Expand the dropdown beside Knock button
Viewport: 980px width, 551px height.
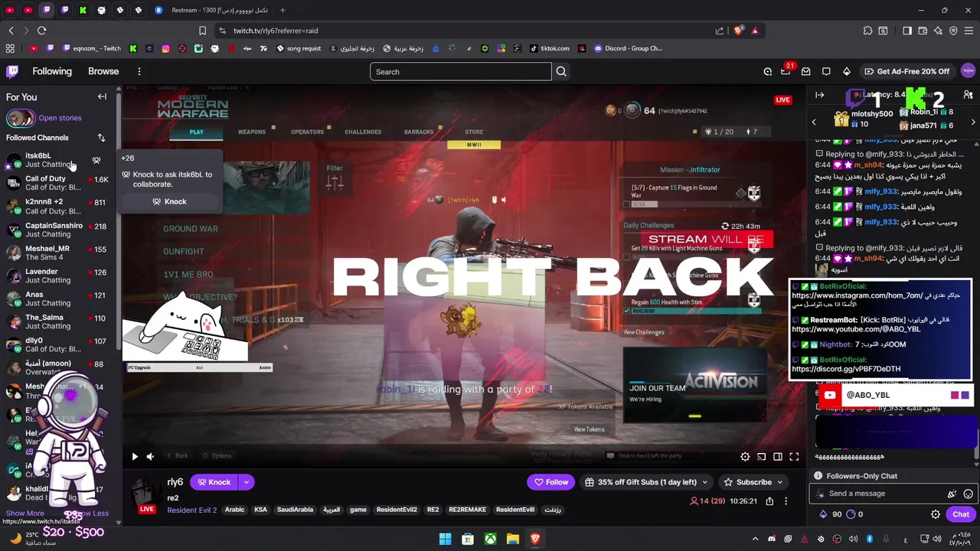click(247, 482)
